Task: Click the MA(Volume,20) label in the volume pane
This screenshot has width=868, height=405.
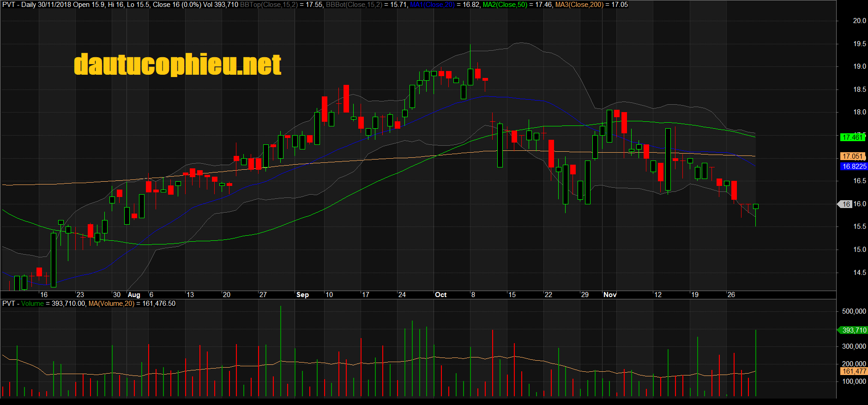Action: (111, 304)
